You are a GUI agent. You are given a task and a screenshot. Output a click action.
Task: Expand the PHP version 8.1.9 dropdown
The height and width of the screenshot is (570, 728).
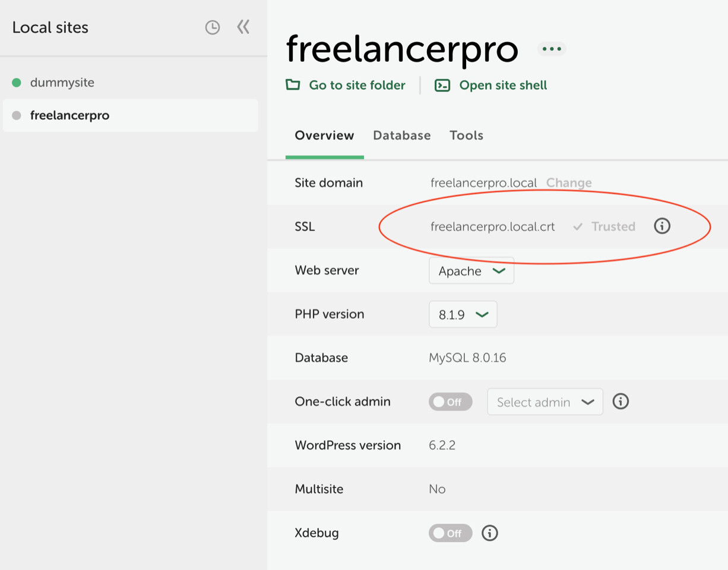[x=463, y=315]
